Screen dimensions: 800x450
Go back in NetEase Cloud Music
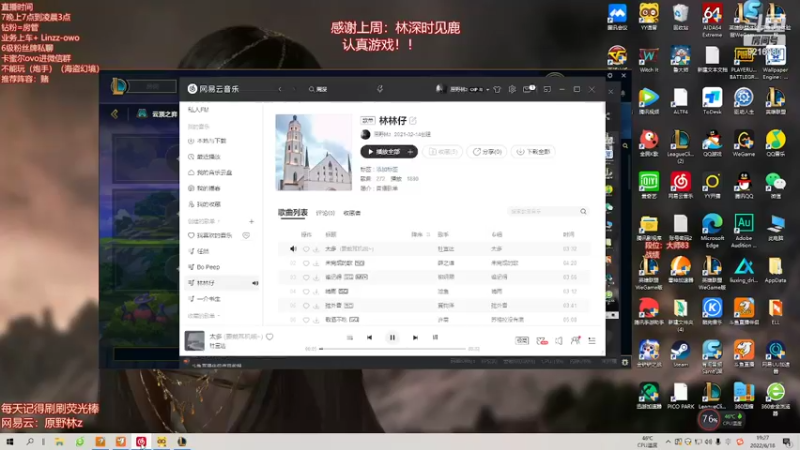click(280, 89)
